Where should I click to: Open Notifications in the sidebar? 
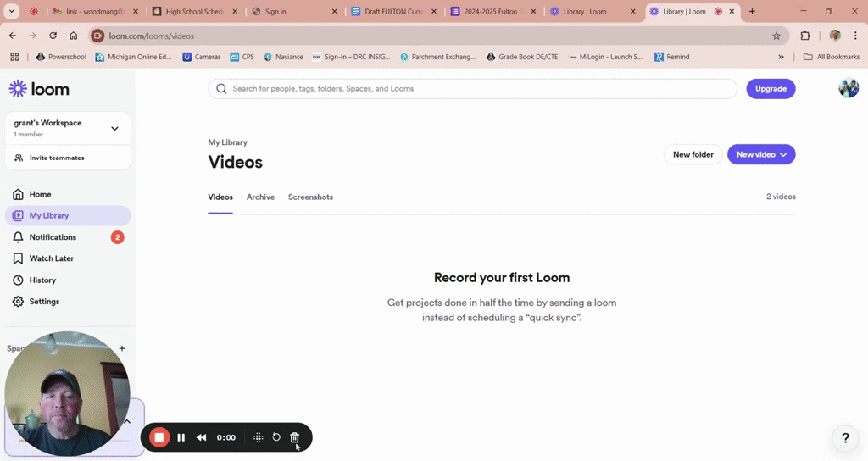[x=68, y=237]
